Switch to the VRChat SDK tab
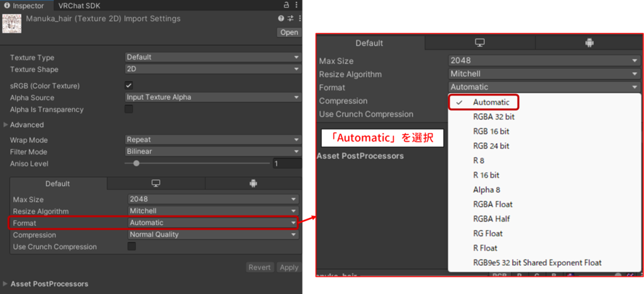This screenshot has height=294, width=644. pyautogui.click(x=79, y=5)
